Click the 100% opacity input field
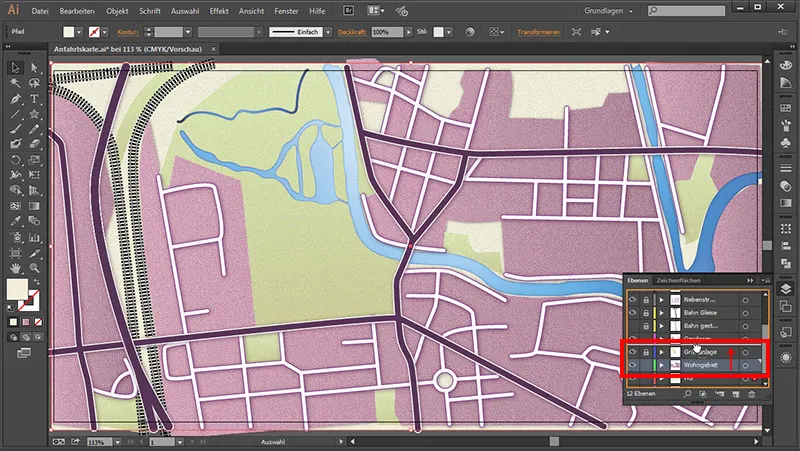800x451 pixels. 388,32
